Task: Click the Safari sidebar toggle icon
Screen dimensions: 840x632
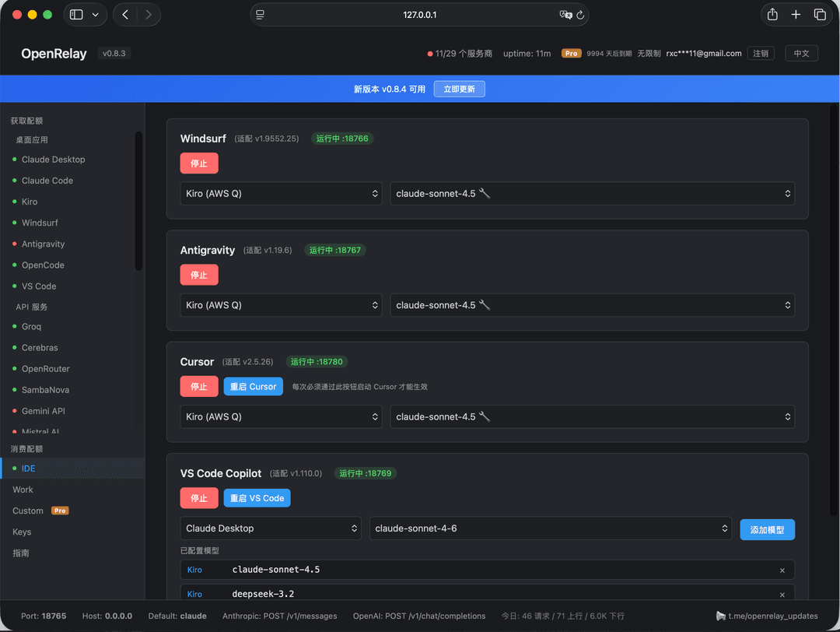Action: click(76, 15)
